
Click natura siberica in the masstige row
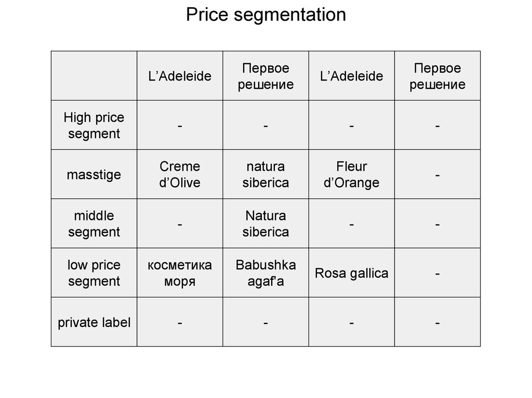pyautogui.click(x=265, y=174)
